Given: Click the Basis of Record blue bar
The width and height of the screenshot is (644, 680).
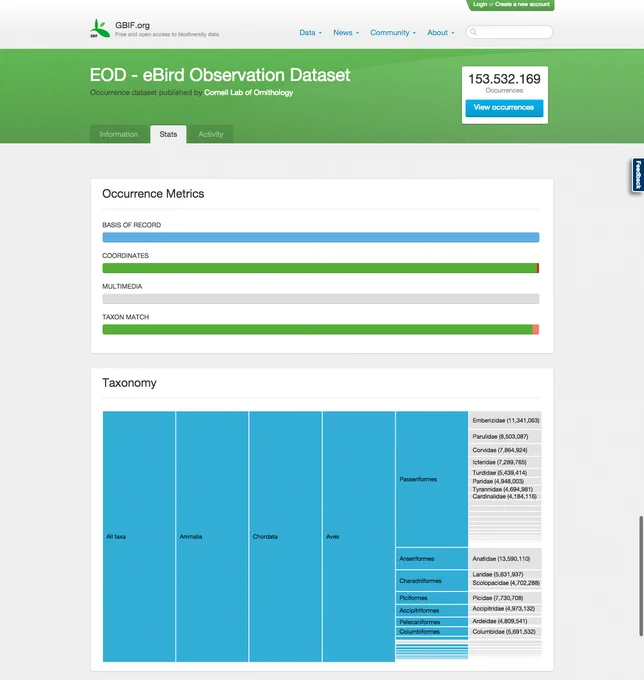Looking at the screenshot, I should (320, 237).
